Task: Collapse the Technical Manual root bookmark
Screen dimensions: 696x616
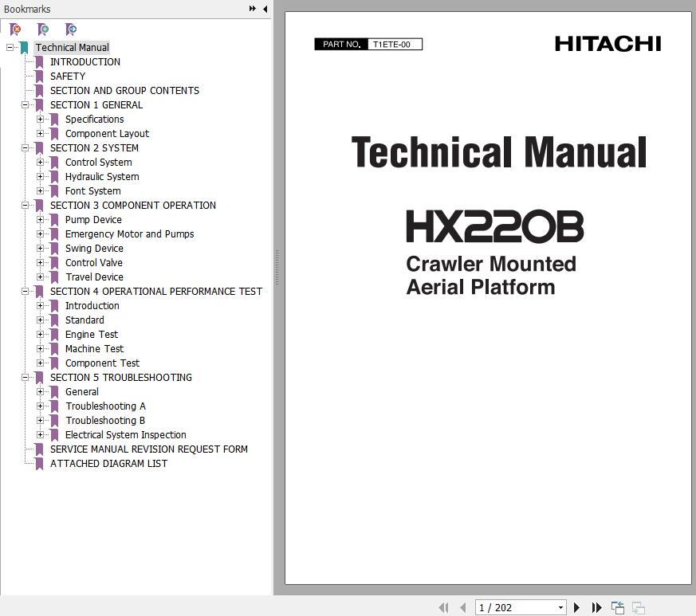Action: (x=10, y=47)
